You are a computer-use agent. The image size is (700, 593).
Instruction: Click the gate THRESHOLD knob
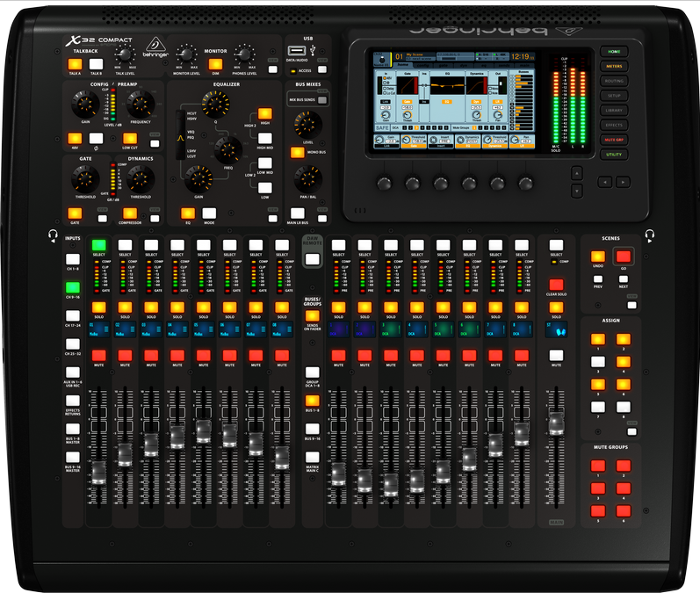pyautogui.click(x=85, y=178)
